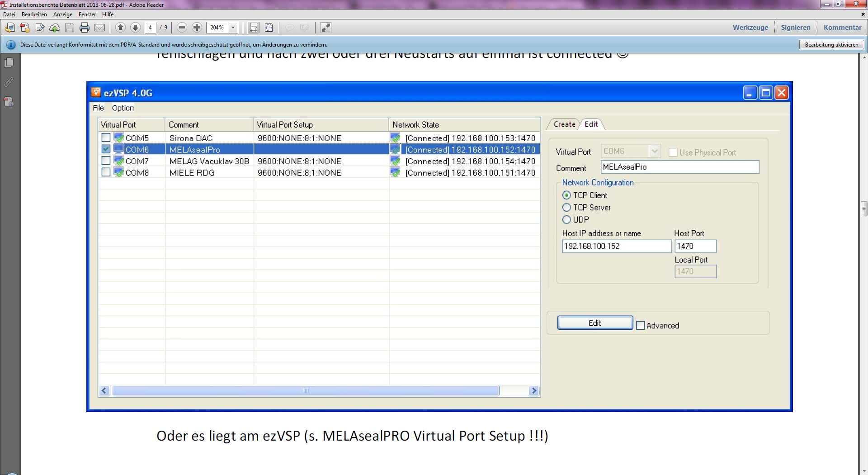Zoom in with the plus button
The image size is (868, 475).
tap(197, 27)
